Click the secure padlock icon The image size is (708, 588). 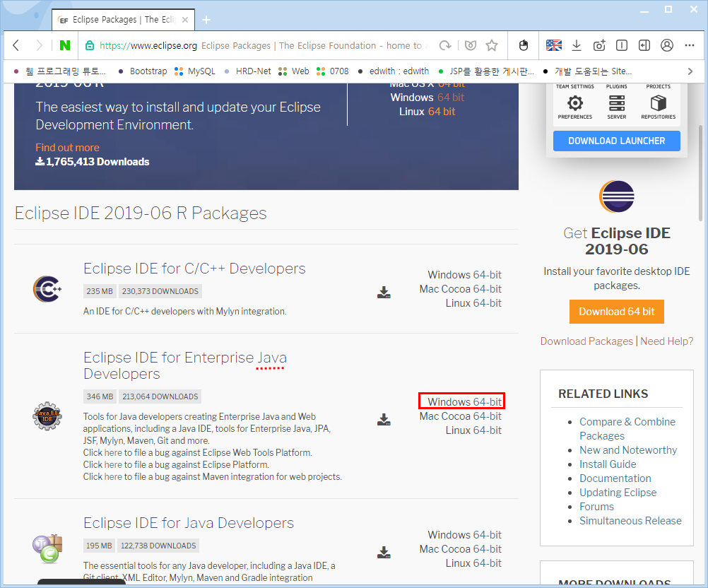[x=90, y=45]
